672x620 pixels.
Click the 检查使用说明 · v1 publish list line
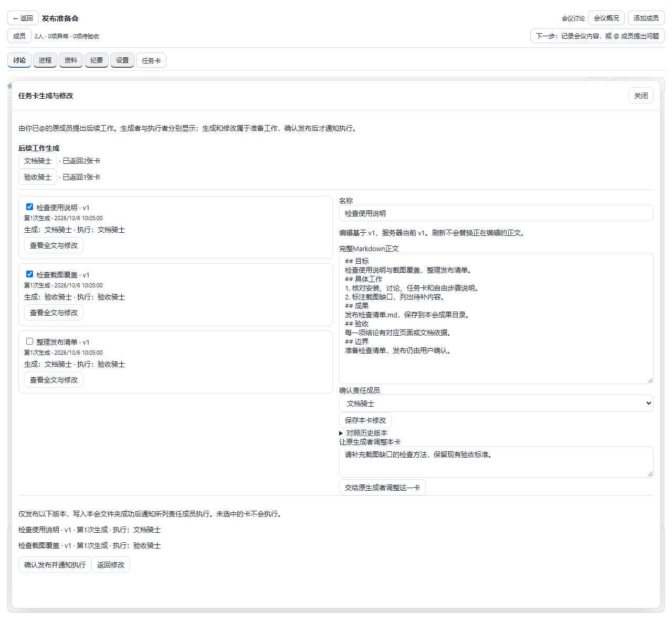pos(89,530)
